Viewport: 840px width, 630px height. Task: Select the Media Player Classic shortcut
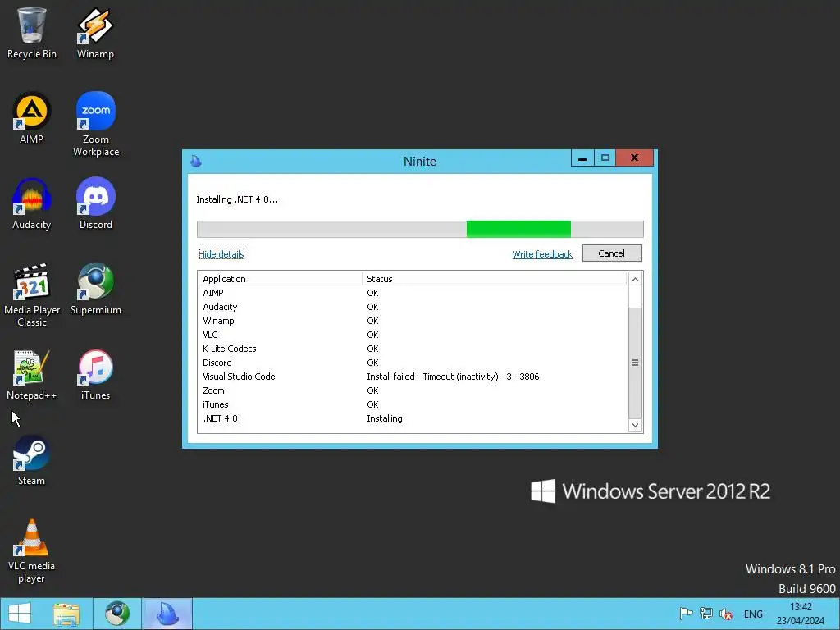[32, 295]
